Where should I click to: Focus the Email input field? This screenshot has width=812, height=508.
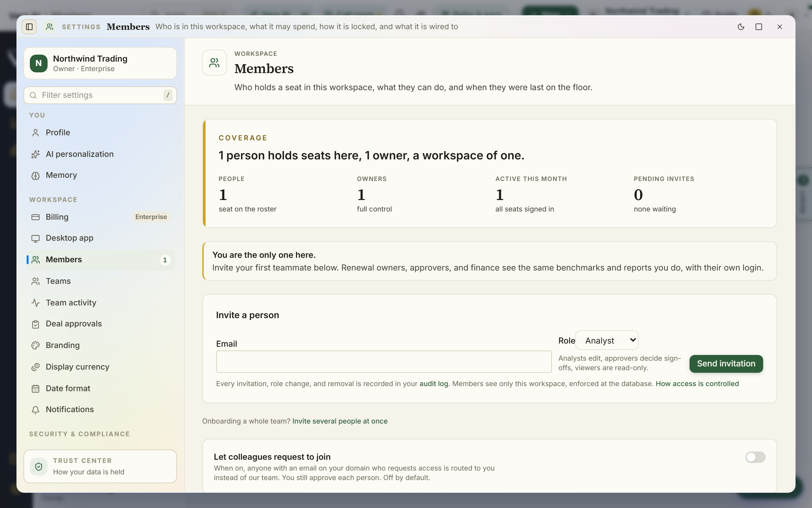(384, 362)
